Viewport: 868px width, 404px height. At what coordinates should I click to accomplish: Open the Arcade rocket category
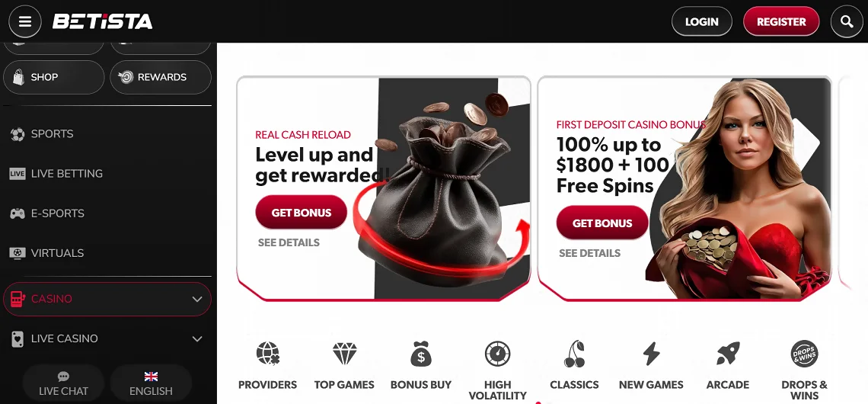coord(727,354)
